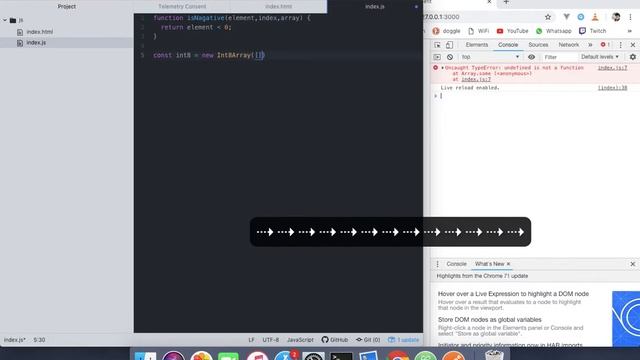Change the UTF-8 encoding in status bar
Screen dimensions: 640x360
pos(271,340)
